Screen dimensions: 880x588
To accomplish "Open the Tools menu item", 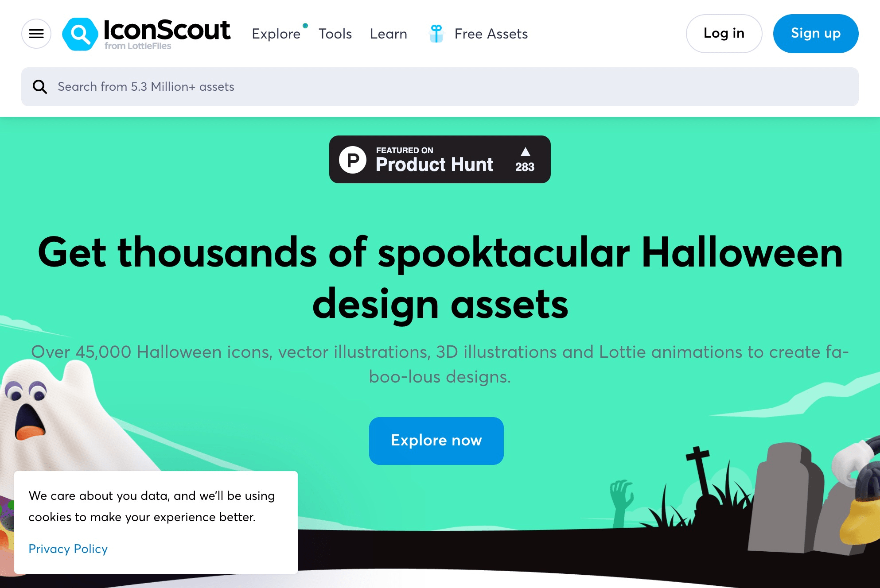I will [x=335, y=34].
